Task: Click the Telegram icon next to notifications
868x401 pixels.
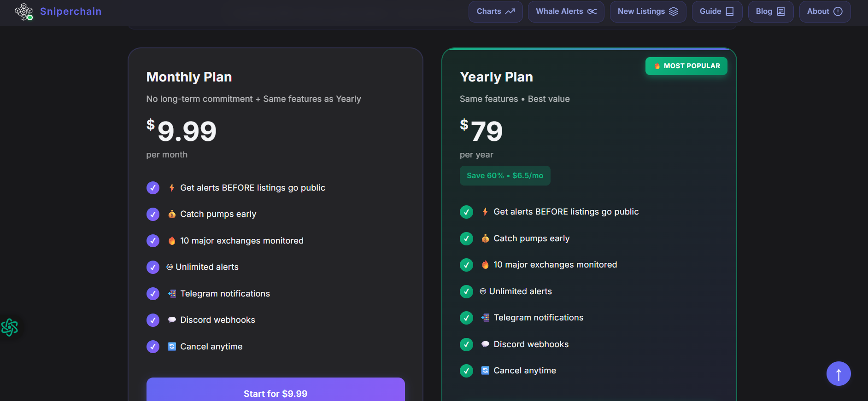Action: pos(171,293)
